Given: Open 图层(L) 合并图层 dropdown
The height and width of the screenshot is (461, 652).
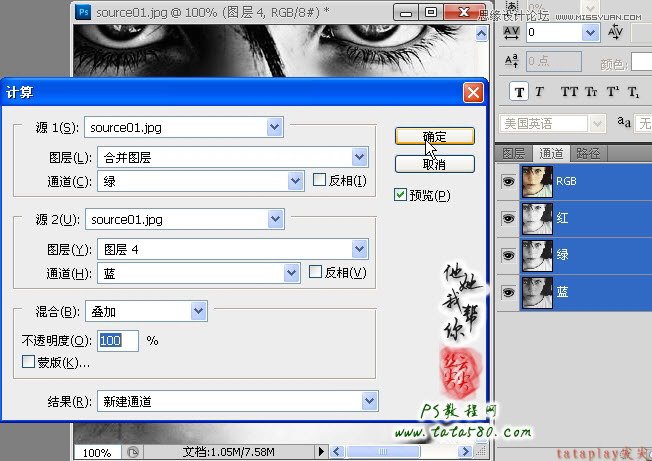Looking at the screenshot, I should (359, 157).
